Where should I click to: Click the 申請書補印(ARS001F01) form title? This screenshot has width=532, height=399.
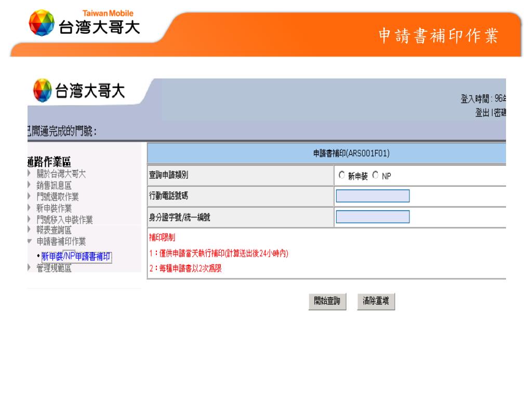click(x=351, y=153)
